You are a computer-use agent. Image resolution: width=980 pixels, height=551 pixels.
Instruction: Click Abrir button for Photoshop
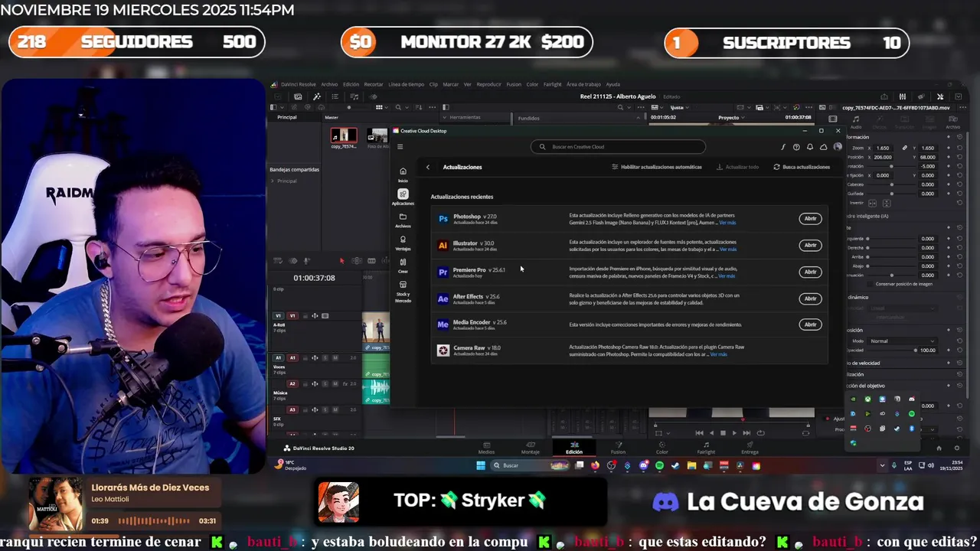pos(810,219)
